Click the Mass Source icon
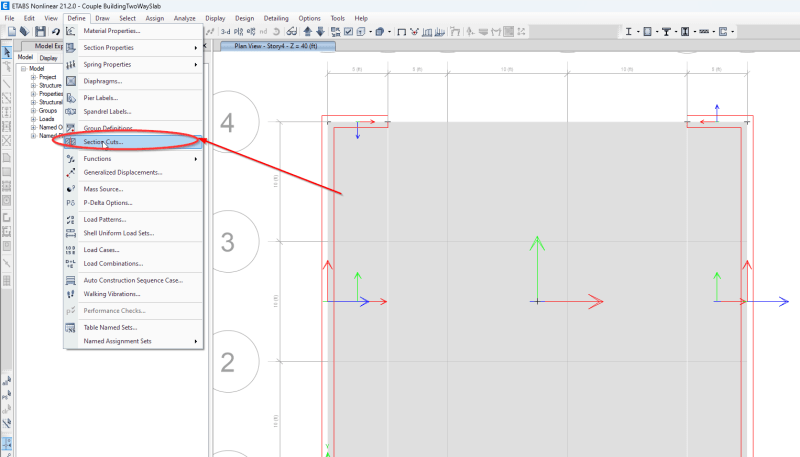Image resolution: width=800 pixels, height=457 pixels. click(x=71, y=189)
